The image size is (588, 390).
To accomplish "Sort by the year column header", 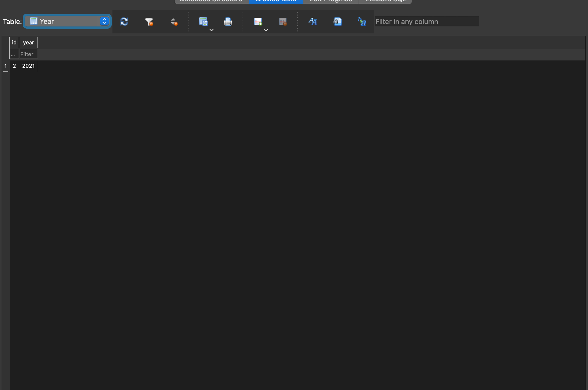I will pyautogui.click(x=28, y=43).
